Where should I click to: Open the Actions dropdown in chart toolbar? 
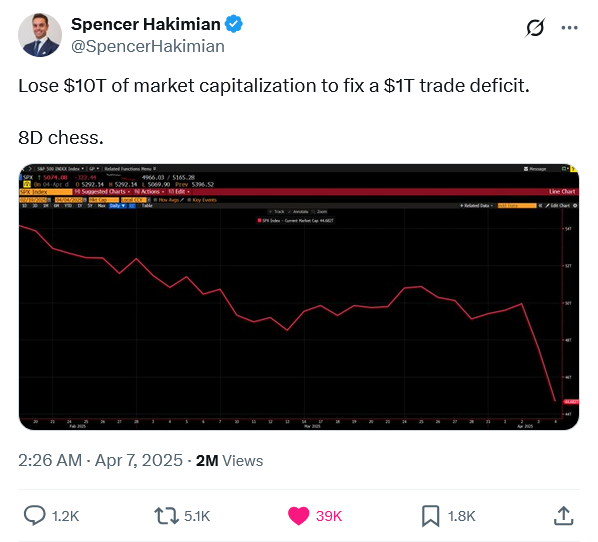coord(149,191)
